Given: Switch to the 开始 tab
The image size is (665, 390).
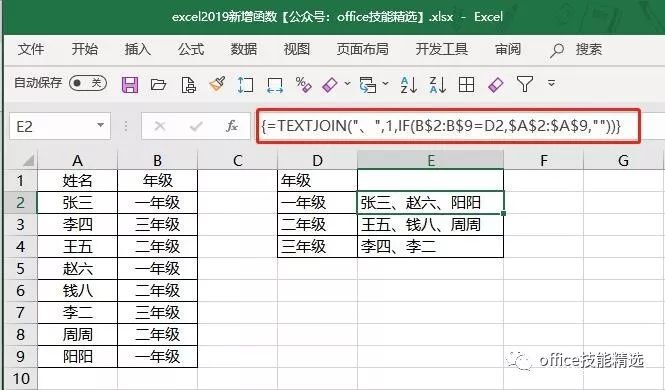Looking at the screenshot, I should click(x=84, y=49).
